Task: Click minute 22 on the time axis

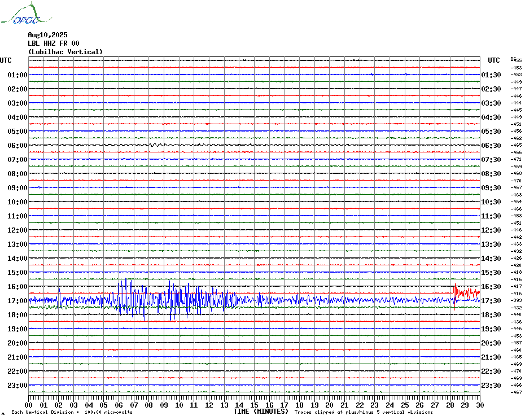Action: point(360,405)
